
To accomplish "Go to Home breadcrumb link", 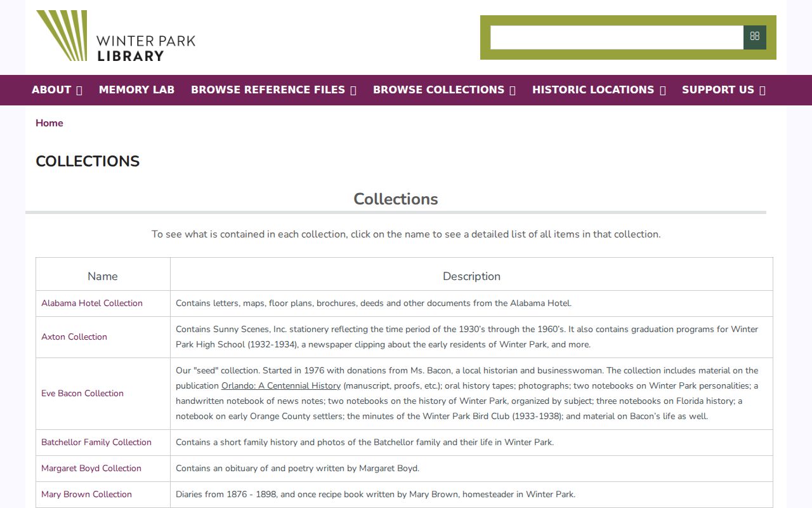I will (49, 123).
